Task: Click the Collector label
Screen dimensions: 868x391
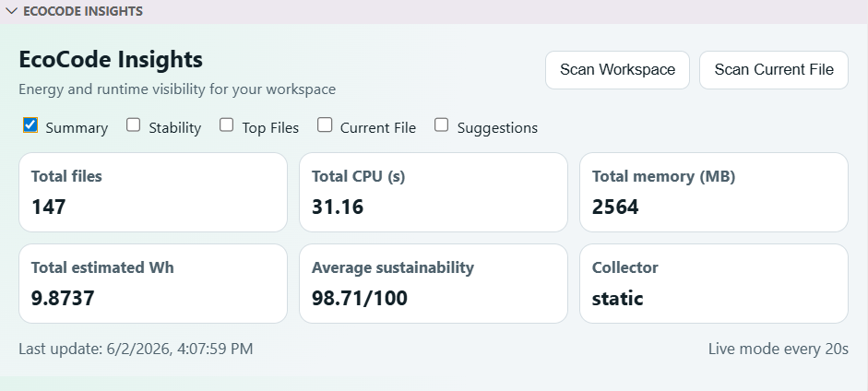Action: 625,267
